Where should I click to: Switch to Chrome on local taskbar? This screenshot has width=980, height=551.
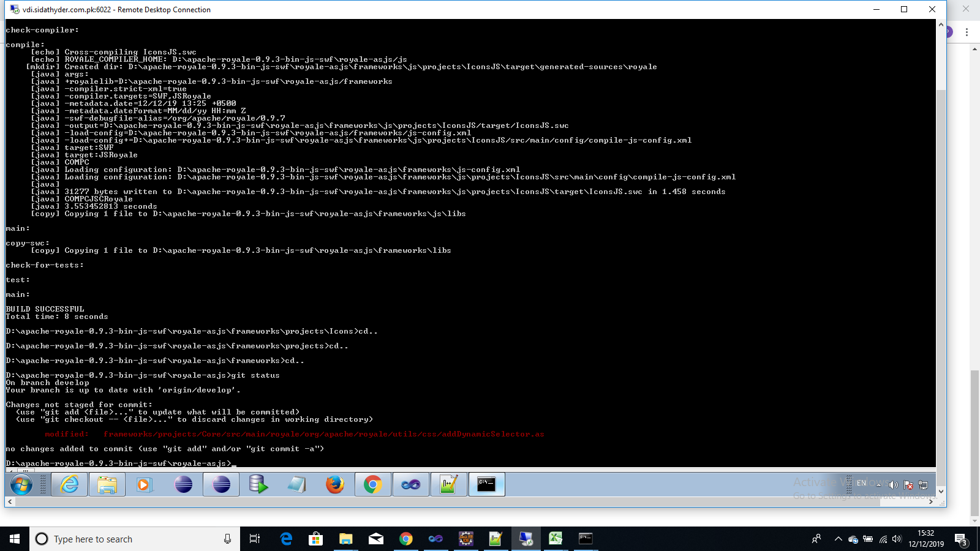coord(406,539)
